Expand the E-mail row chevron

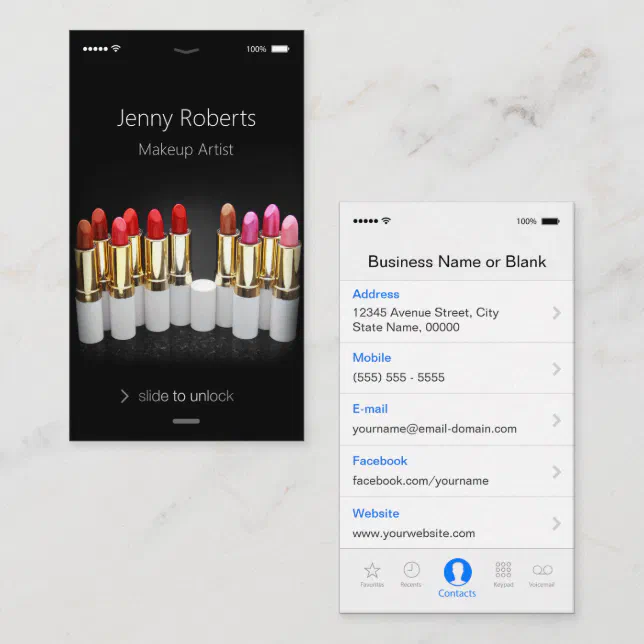pyautogui.click(x=557, y=420)
